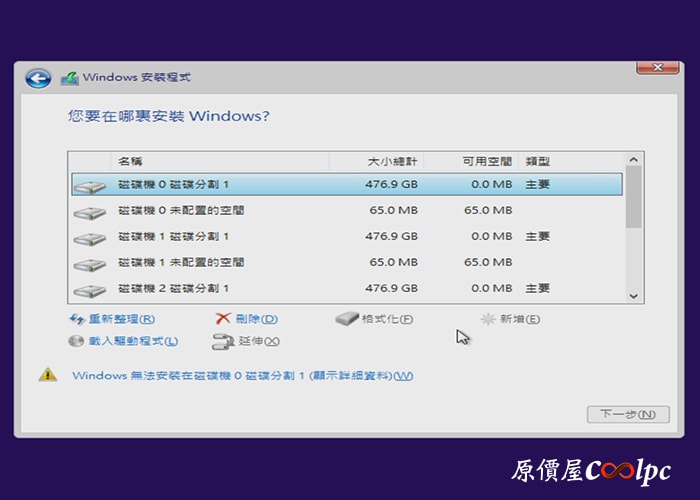700x500 pixels.
Task: Click the drive icon for 磁碟機 2 磁碟分割 1
Action: pyautogui.click(x=90, y=291)
